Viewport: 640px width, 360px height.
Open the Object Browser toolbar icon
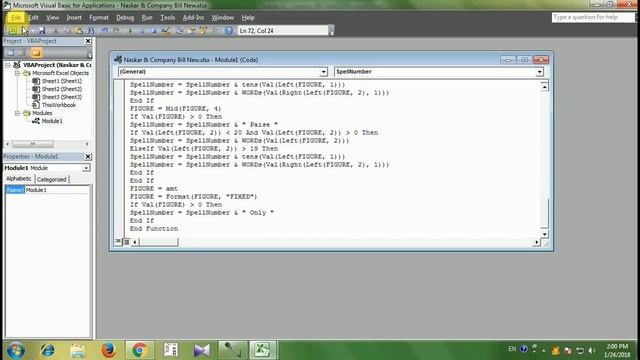[x=203, y=31]
